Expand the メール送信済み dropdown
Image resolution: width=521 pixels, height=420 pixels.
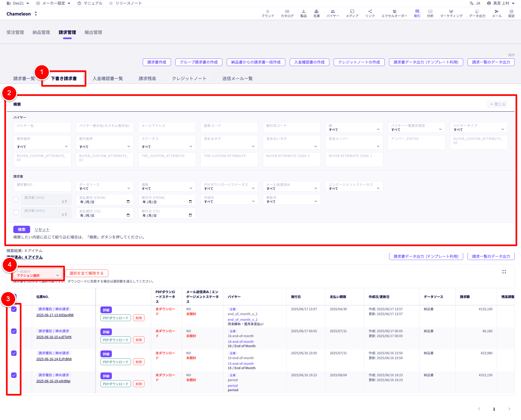click(292, 186)
